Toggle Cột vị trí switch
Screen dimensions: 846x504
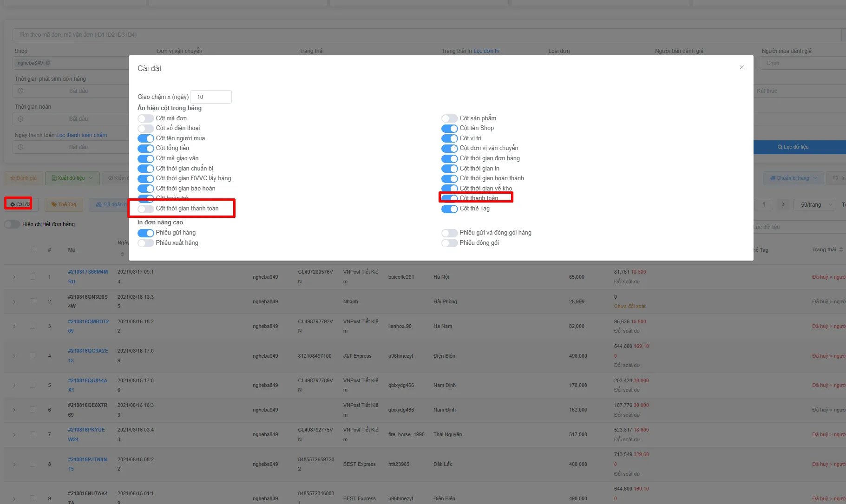tap(449, 138)
